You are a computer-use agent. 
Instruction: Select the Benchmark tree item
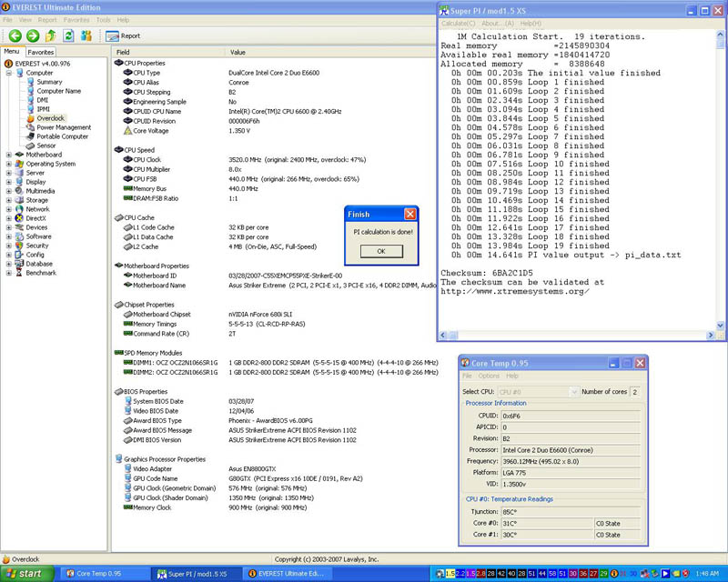[x=41, y=273]
